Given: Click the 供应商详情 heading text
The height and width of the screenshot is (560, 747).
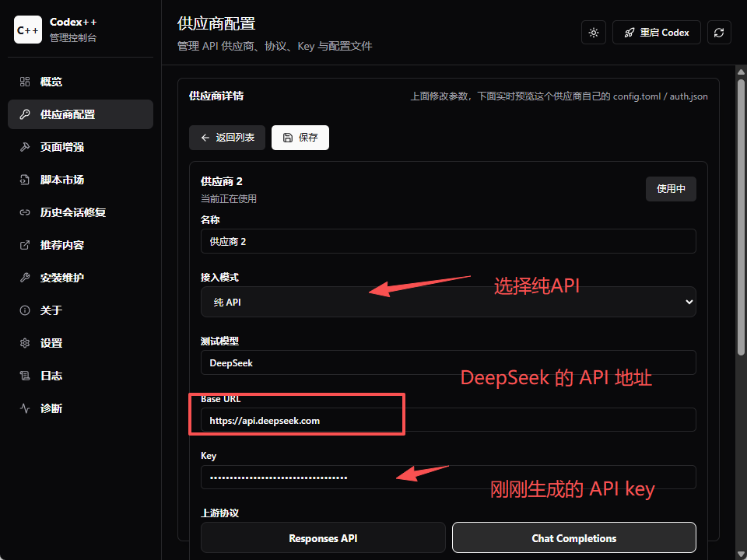Looking at the screenshot, I should (216, 96).
